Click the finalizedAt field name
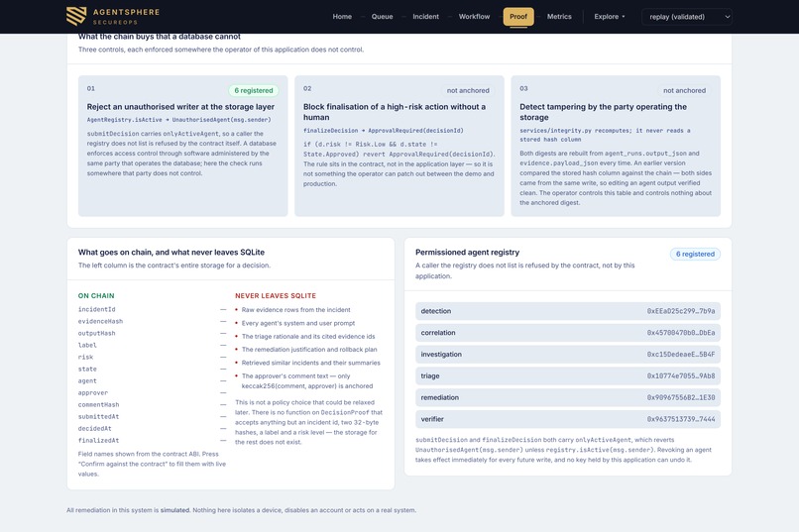The height and width of the screenshot is (532, 799). click(x=98, y=441)
